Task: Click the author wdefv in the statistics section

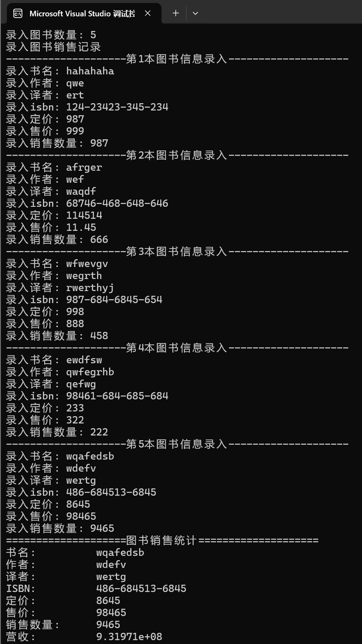Action: [x=111, y=564]
